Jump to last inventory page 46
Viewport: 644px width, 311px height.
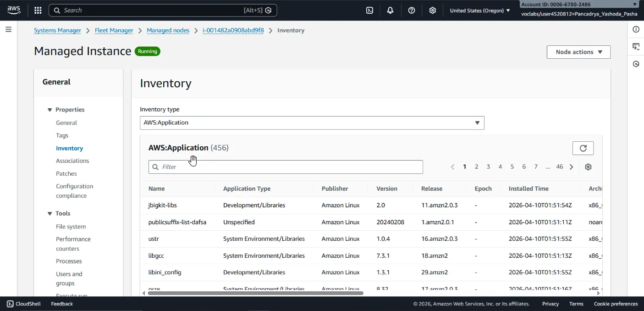[x=560, y=167]
